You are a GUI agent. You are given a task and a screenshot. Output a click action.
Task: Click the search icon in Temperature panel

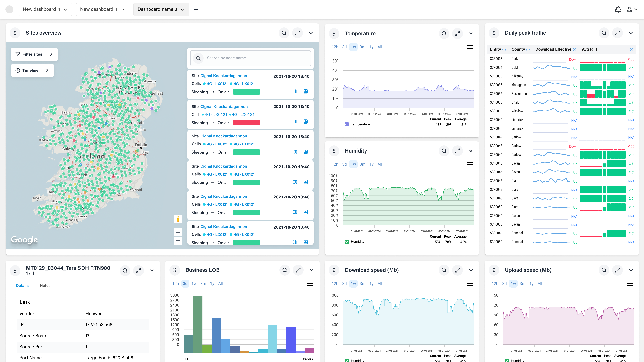(444, 34)
